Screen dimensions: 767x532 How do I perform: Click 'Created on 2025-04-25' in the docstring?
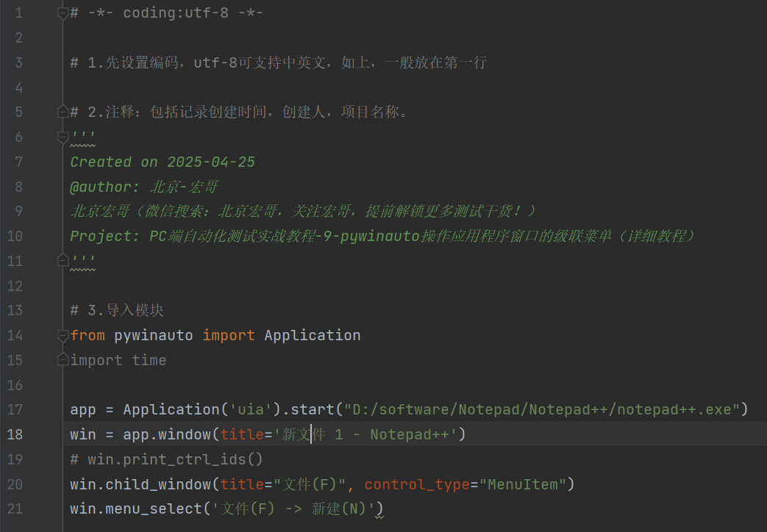pos(163,162)
